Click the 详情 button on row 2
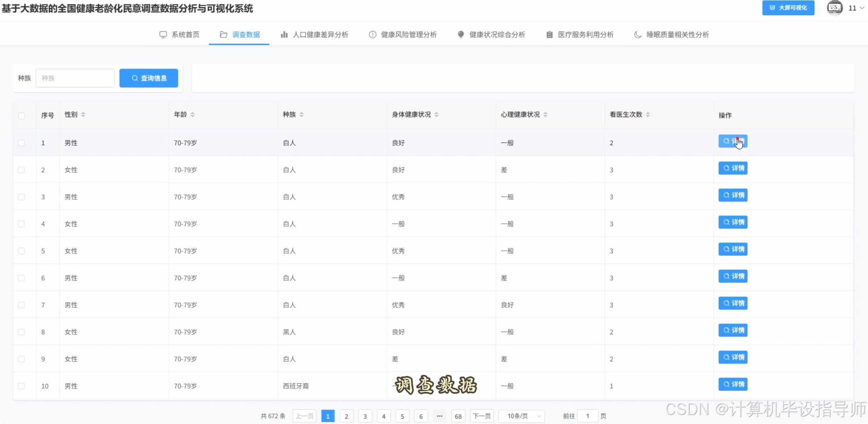The width and height of the screenshot is (868, 424). point(733,168)
